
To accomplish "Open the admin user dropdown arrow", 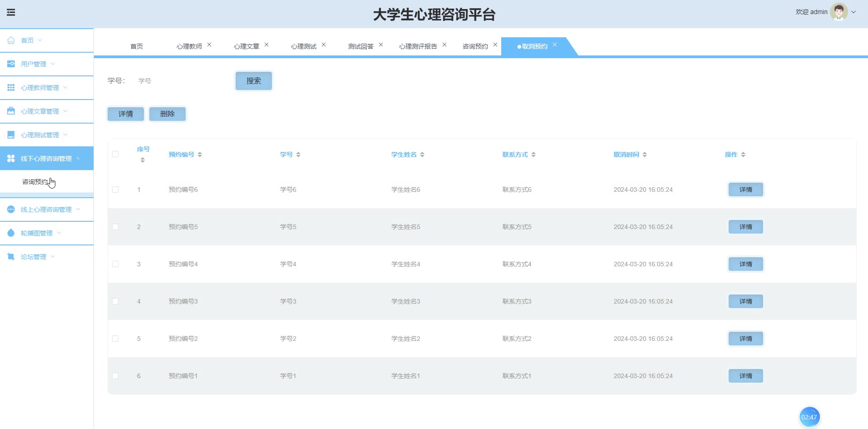I will coord(853,12).
